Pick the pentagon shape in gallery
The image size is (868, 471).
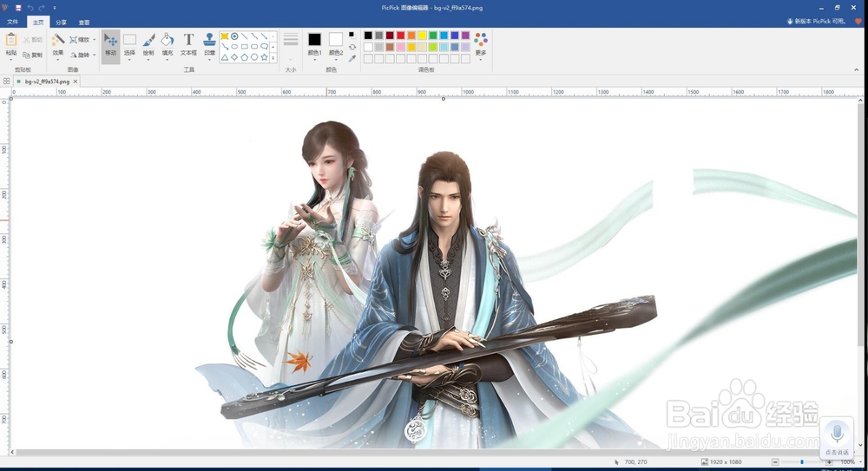point(244,57)
